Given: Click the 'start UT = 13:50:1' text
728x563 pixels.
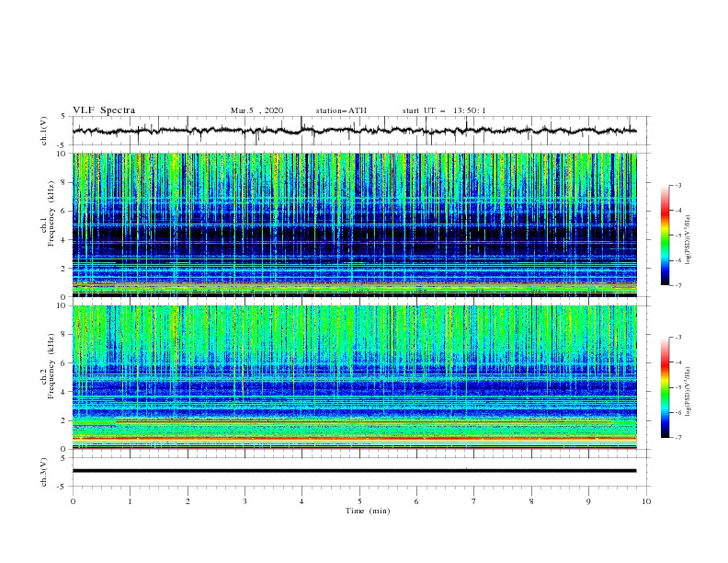Looking at the screenshot, I should [x=444, y=110].
